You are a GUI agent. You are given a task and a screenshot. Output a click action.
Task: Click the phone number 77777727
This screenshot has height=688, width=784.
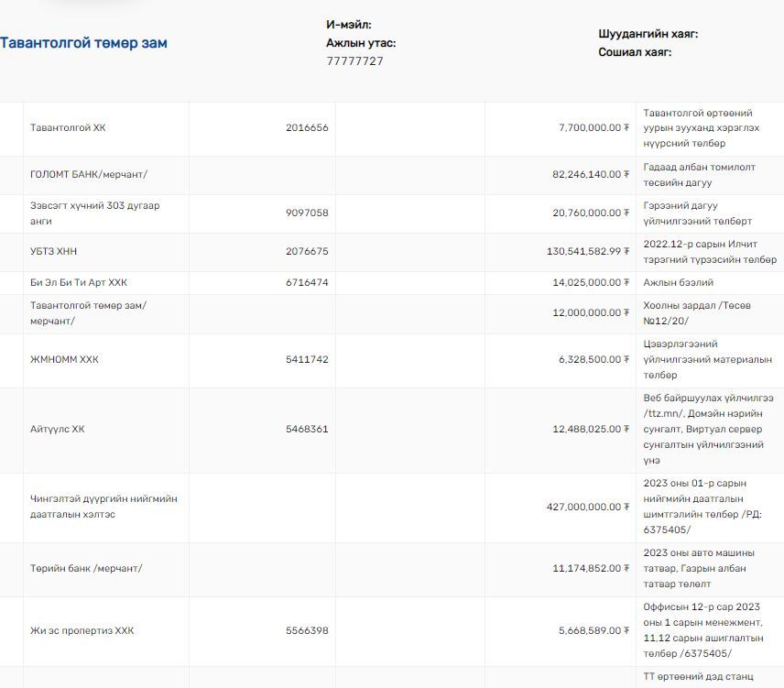[x=355, y=61]
